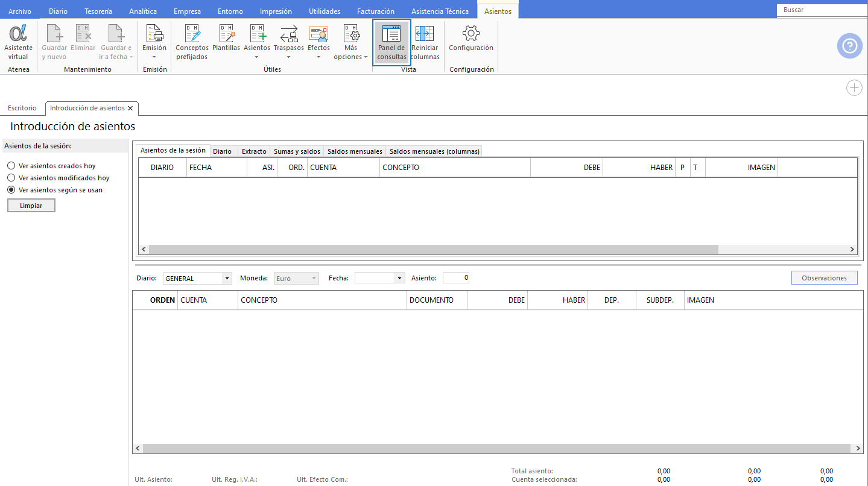Expand the Efectos dropdown arrow

pos(318,57)
